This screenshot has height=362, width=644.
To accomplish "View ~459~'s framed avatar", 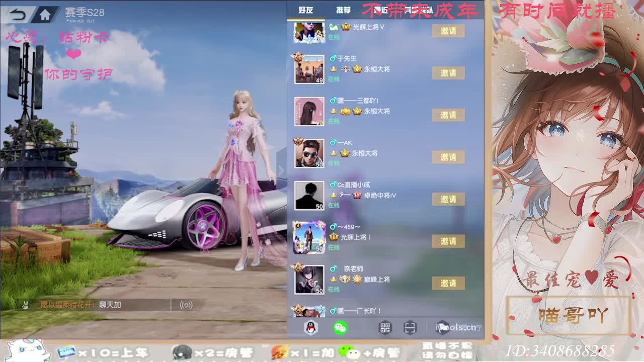I will tap(309, 237).
